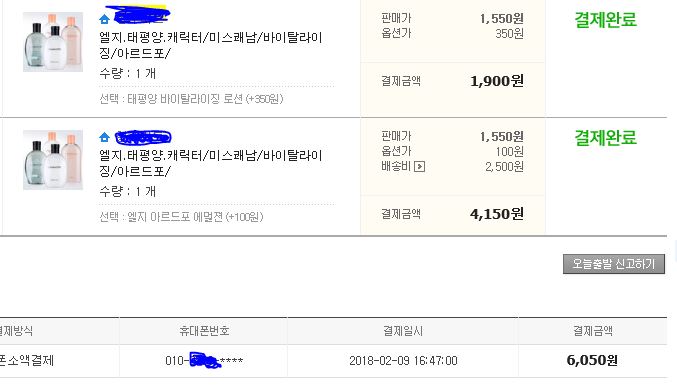Select the 6,050원 total payment amount
Viewport: 677px width, 392px height.
592,360
